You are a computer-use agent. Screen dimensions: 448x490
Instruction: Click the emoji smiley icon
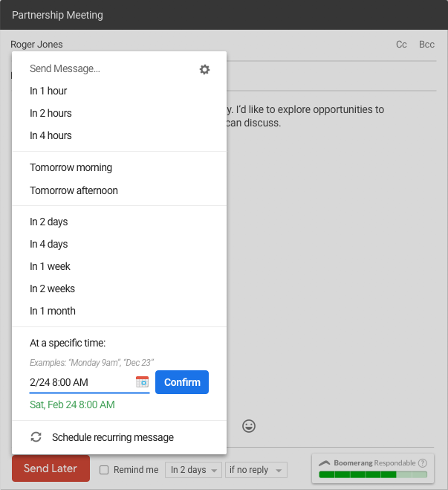[x=249, y=426]
